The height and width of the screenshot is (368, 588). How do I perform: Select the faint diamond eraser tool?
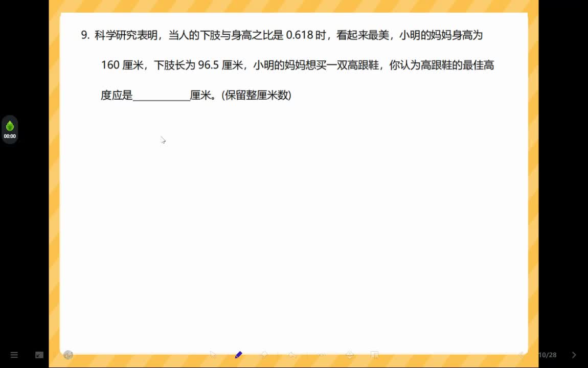[x=265, y=355]
